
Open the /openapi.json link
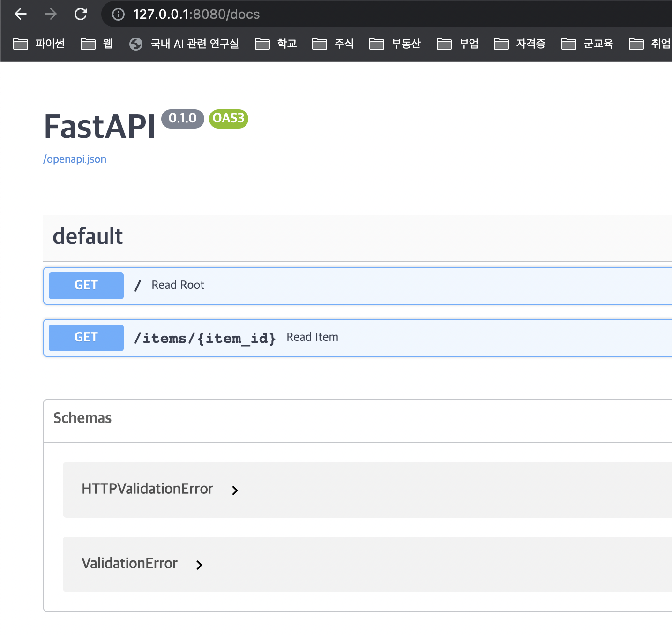click(x=75, y=159)
